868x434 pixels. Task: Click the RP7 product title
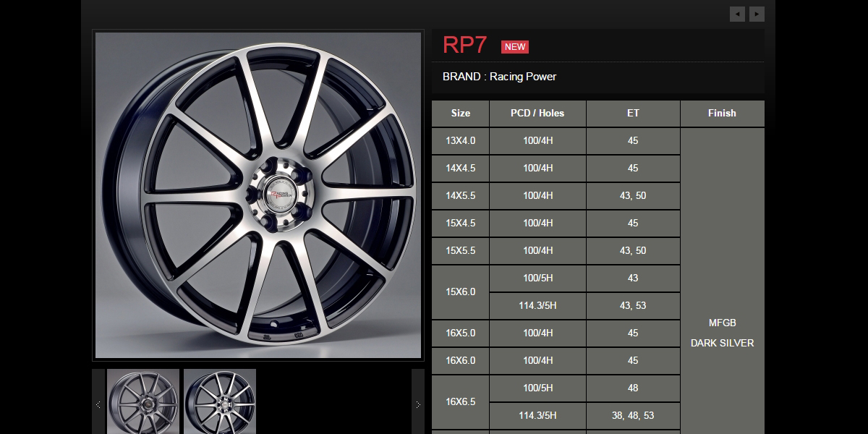pos(464,45)
